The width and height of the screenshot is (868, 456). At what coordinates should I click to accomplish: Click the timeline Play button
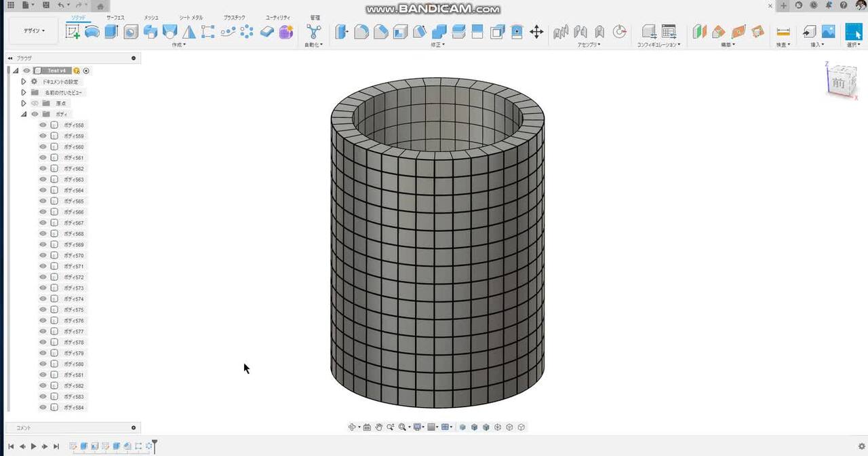pyautogui.click(x=33, y=446)
